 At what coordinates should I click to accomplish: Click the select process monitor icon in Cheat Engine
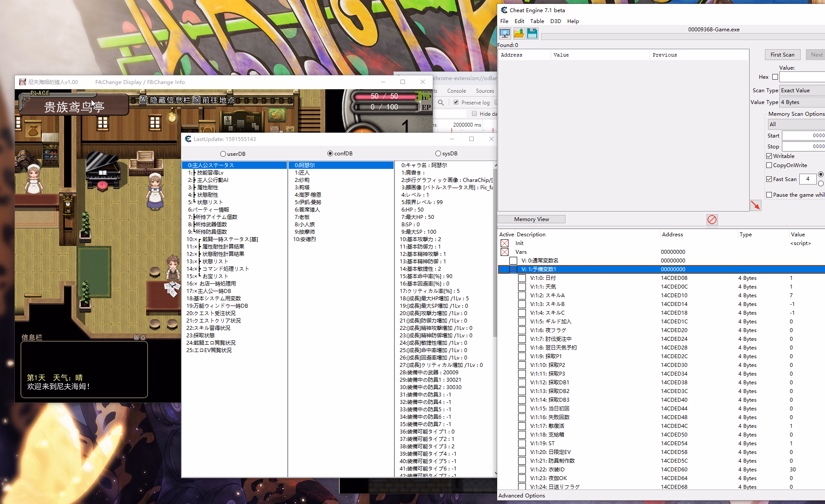[505, 33]
